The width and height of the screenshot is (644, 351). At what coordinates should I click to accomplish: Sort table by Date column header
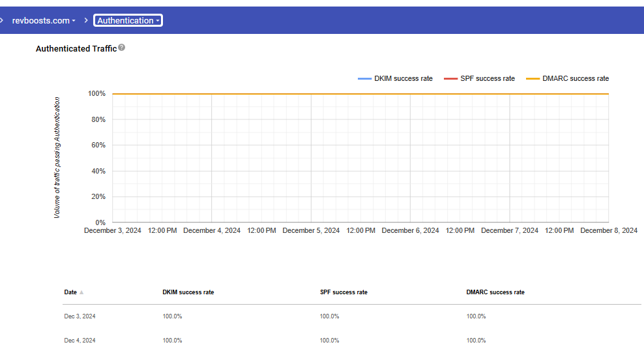pyautogui.click(x=70, y=292)
